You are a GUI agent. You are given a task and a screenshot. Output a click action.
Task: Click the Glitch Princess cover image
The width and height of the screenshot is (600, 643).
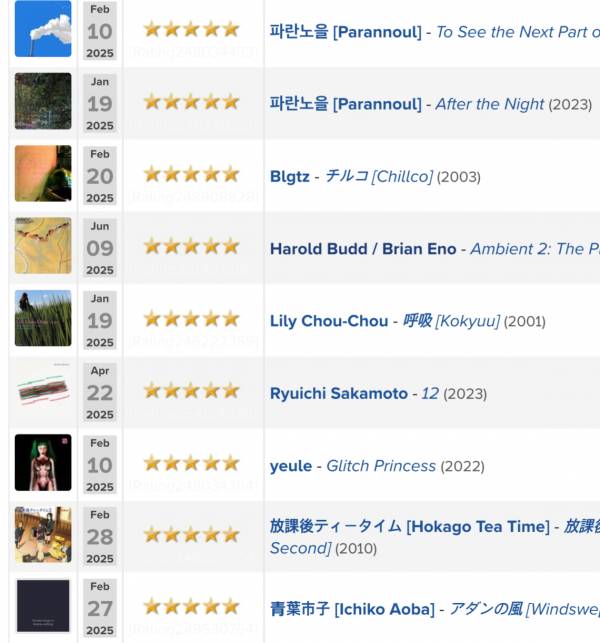point(43,463)
